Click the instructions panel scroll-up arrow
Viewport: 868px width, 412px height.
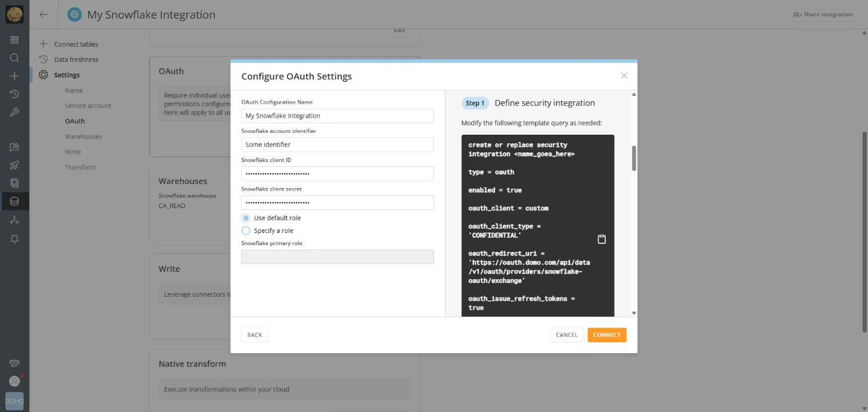coord(634,95)
